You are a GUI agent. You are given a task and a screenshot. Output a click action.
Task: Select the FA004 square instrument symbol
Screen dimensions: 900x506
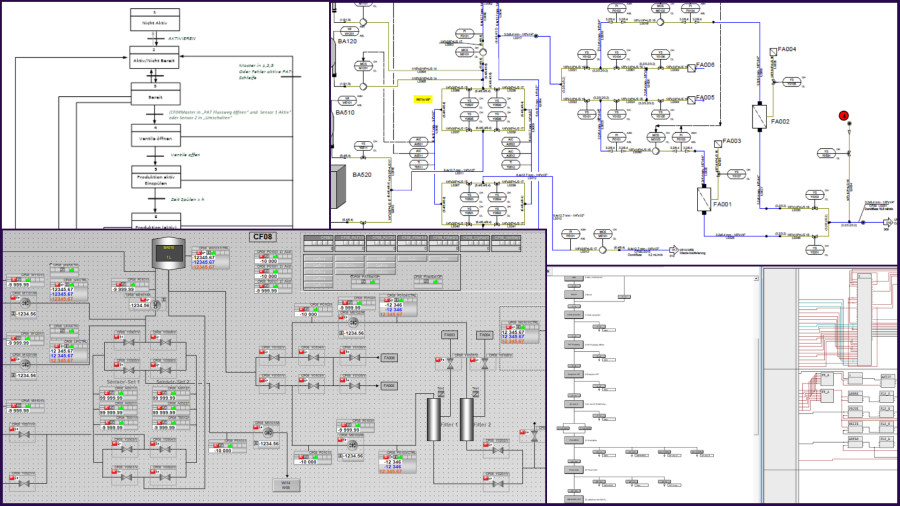tap(773, 50)
